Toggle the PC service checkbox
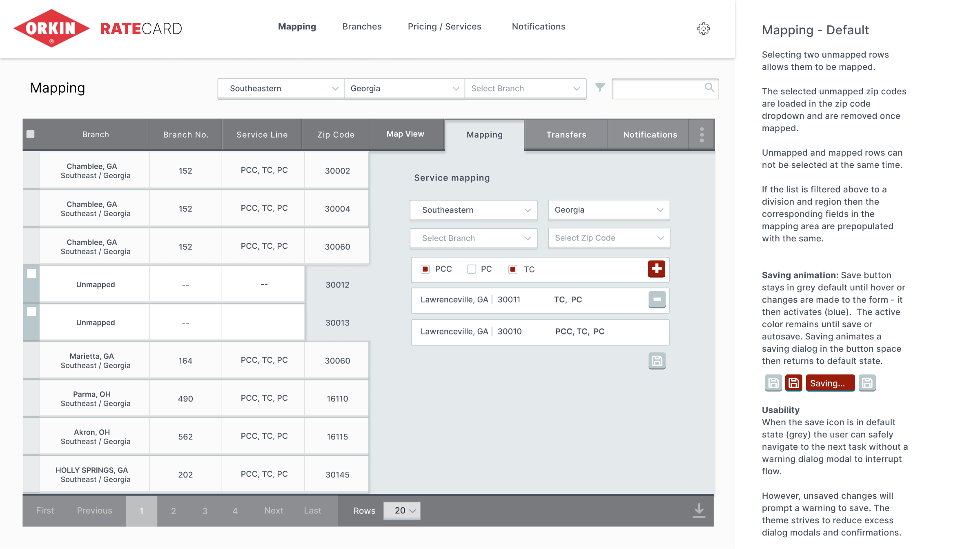The width and height of the screenshot is (980, 549). pos(472,269)
